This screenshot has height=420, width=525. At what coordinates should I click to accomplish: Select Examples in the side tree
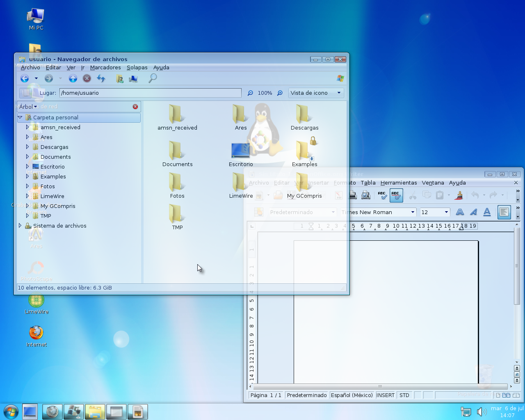pos(53,176)
